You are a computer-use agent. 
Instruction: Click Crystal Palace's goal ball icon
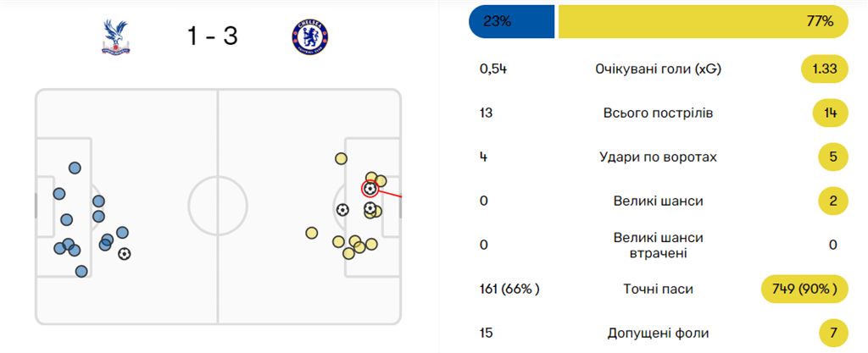[125, 253]
